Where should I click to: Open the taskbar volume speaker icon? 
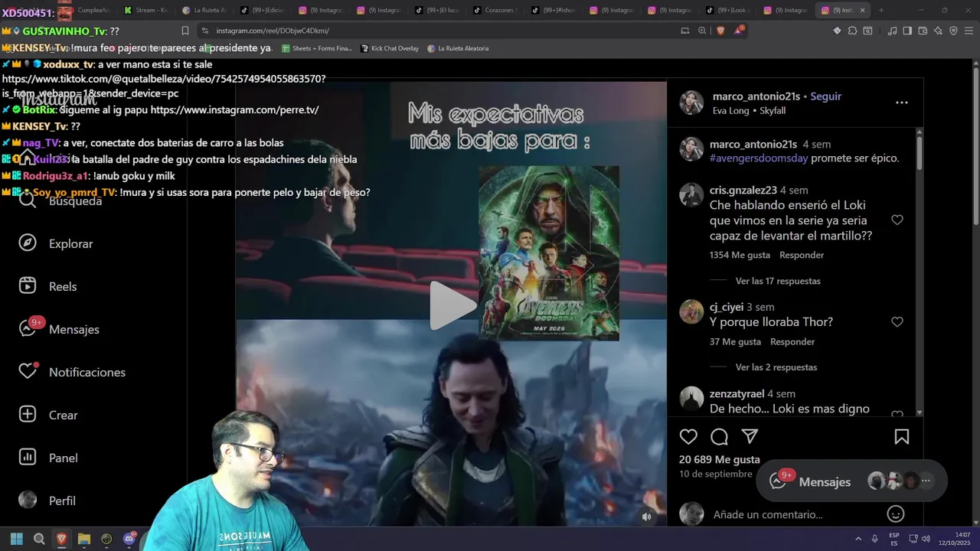point(925,539)
